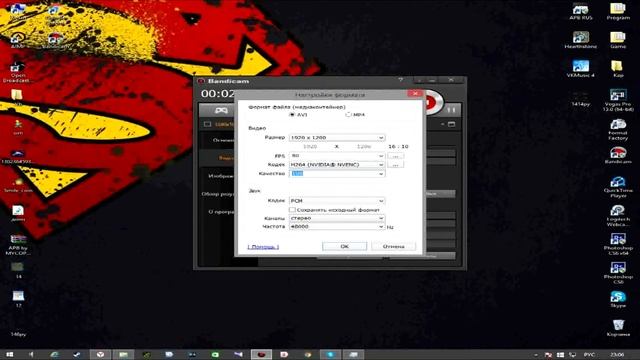Click the ellipsis button next to FPS
Image resolution: width=640 pixels, height=360 pixels.
pos(396,156)
